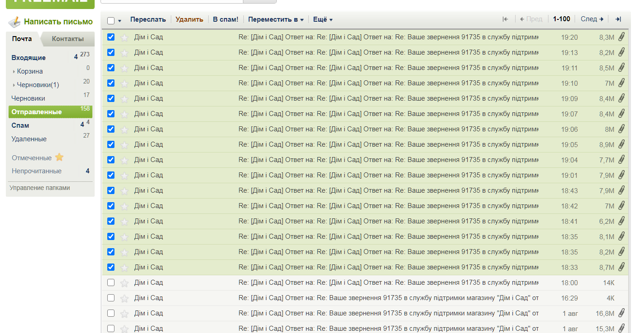Open the Ещё dropdown menu
This screenshot has height=333, width=644.
[x=323, y=19]
